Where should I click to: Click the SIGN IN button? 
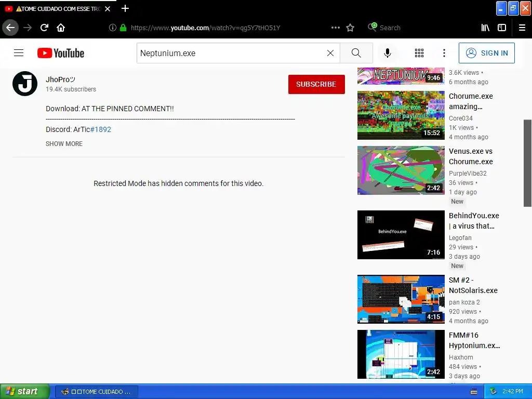(486, 53)
